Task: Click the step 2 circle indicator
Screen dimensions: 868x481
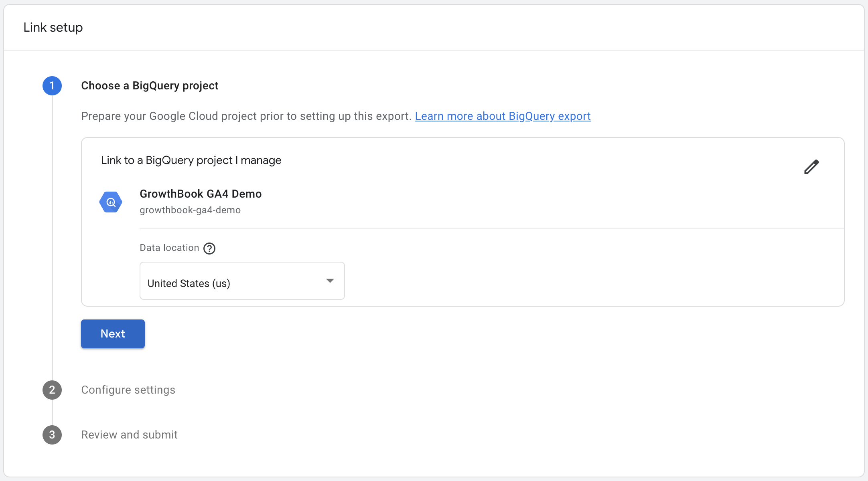Action: pos(52,390)
